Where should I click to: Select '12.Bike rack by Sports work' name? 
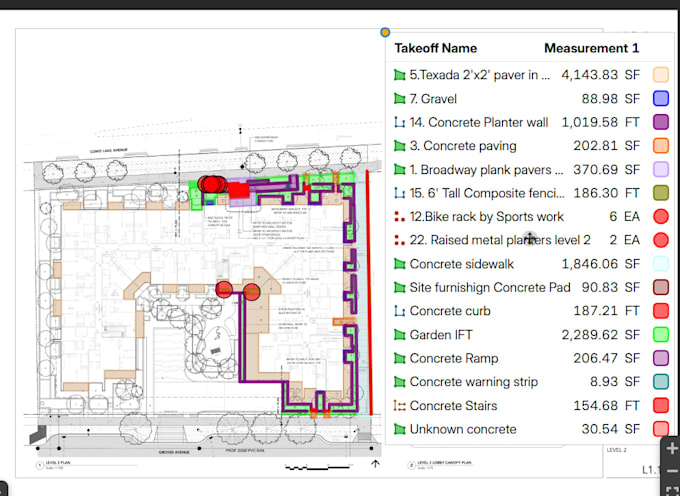(x=486, y=216)
